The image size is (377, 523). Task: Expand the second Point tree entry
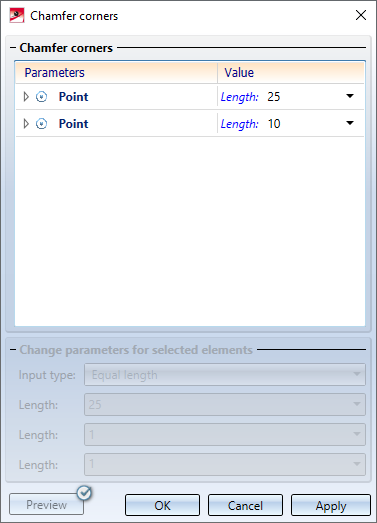26,124
